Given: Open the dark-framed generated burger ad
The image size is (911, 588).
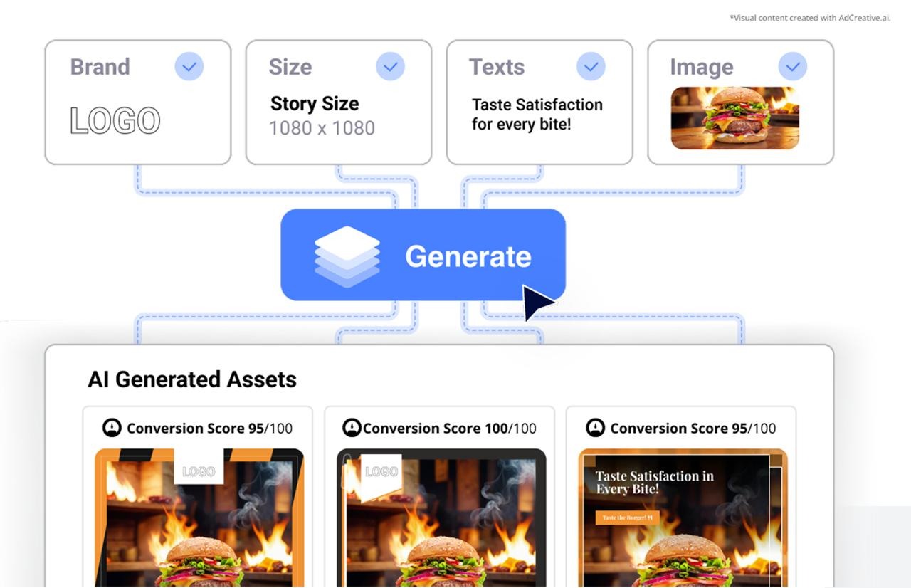Looking at the screenshot, I should [441, 518].
